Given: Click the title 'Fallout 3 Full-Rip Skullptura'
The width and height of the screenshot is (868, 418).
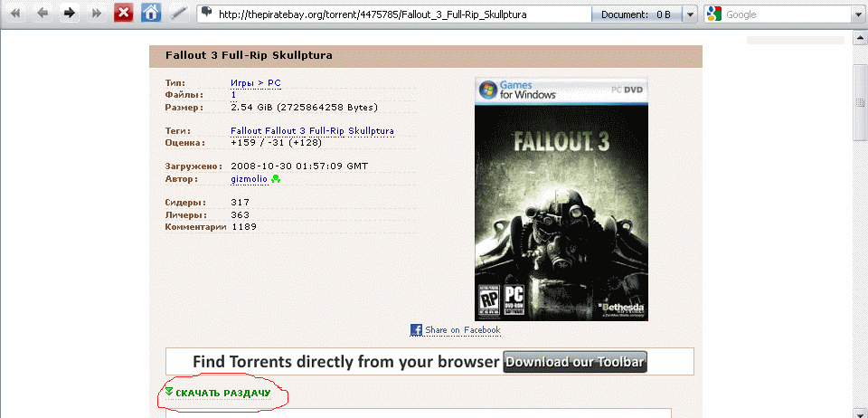Looking at the screenshot, I should (x=249, y=56).
